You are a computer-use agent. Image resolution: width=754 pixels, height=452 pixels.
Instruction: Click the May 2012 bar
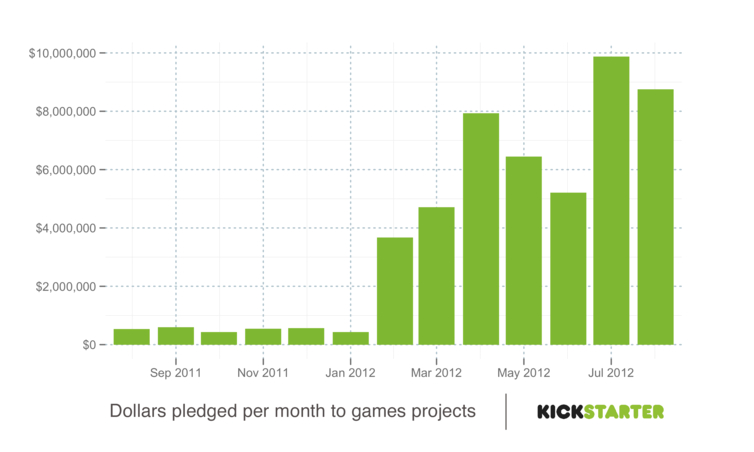pyautogui.click(x=524, y=251)
